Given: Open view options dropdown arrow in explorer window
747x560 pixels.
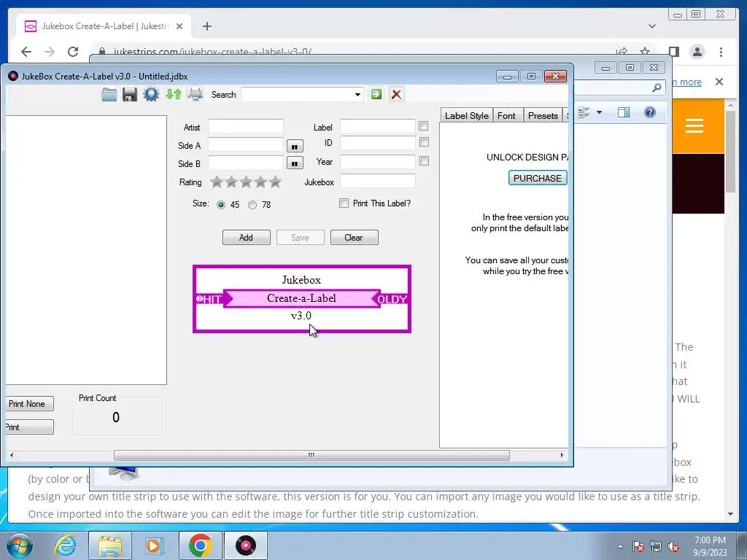Looking at the screenshot, I should coord(600,112).
